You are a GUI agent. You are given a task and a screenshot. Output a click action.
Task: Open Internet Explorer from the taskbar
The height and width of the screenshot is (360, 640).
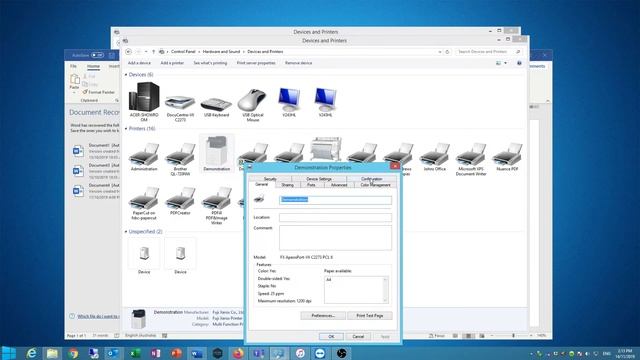pos(31,353)
